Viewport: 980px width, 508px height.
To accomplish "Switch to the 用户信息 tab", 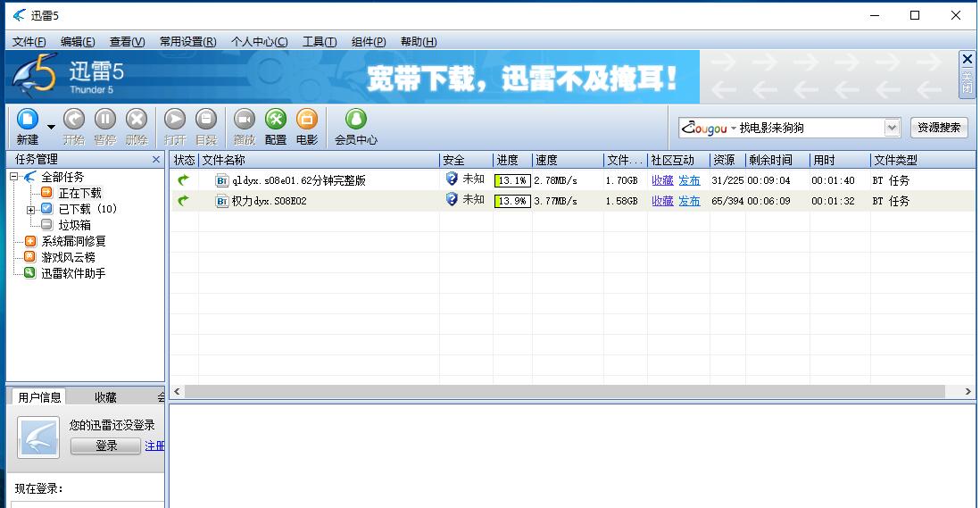I will (39, 396).
